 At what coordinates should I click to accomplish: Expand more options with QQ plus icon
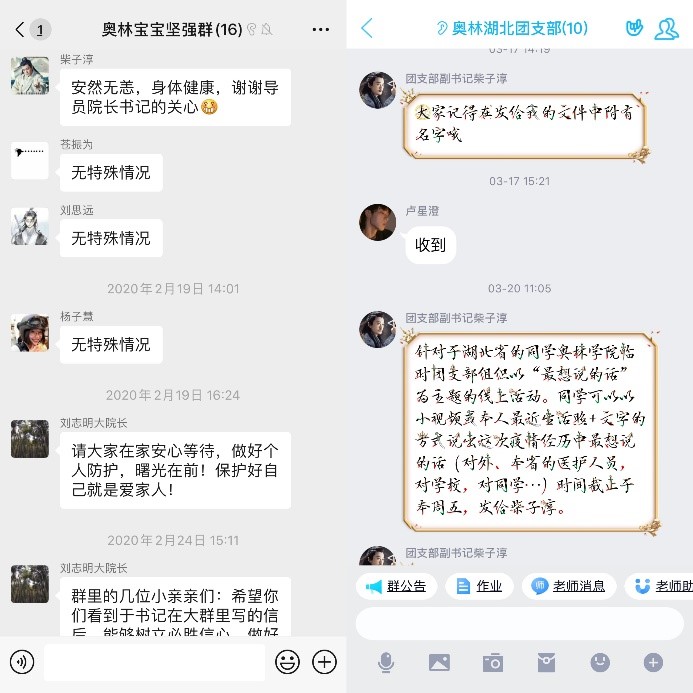click(653, 663)
